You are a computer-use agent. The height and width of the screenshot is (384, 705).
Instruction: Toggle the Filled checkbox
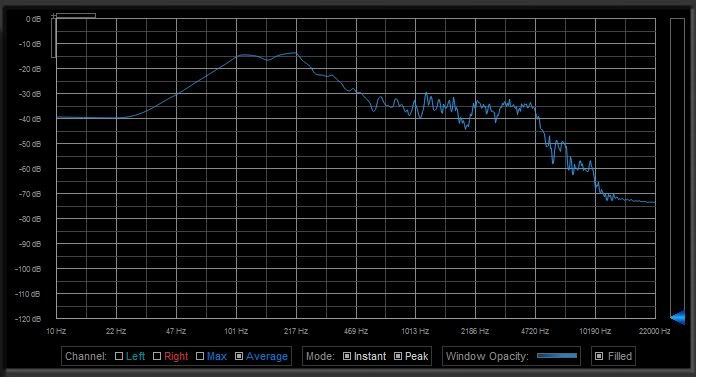pyautogui.click(x=599, y=356)
